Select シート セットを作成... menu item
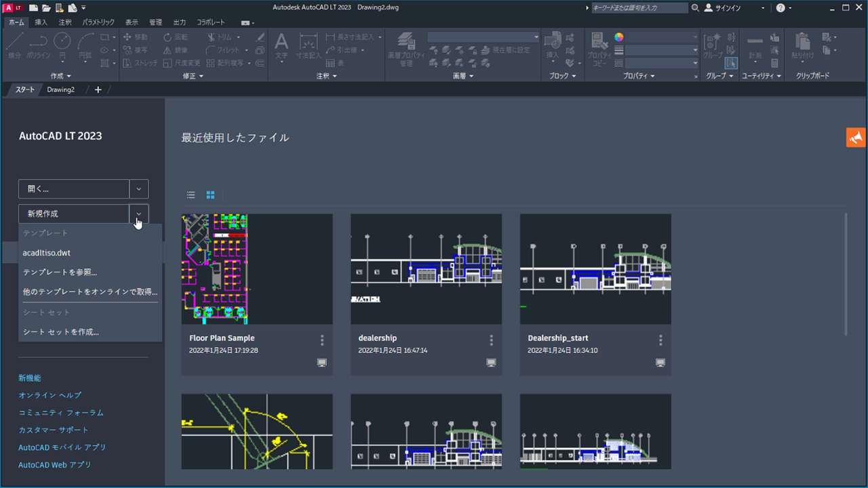Viewport: 868px width, 488px height. [90, 332]
